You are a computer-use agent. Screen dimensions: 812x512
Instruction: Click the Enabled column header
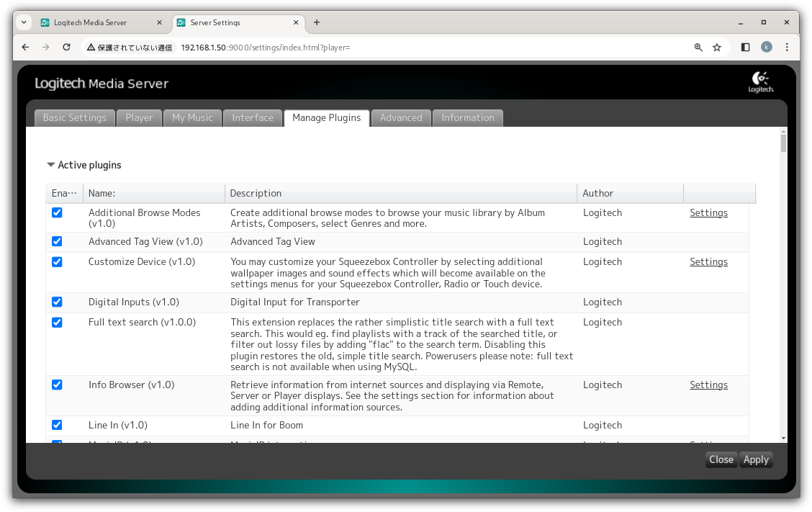64,193
